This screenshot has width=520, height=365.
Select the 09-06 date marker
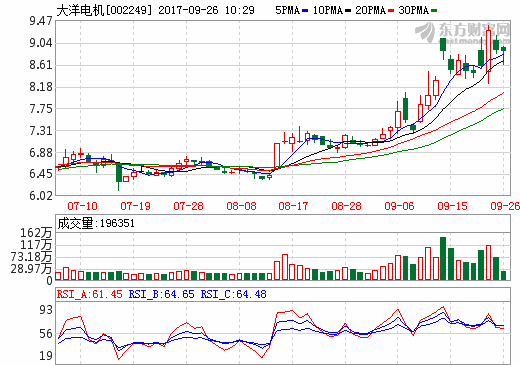click(399, 206)
